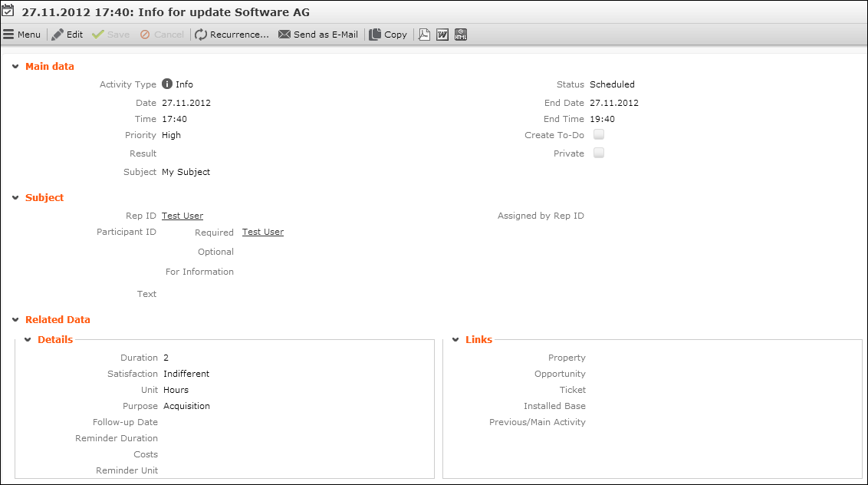
Task: Click the Previous/Main Activity label
Action: [537, 422]
